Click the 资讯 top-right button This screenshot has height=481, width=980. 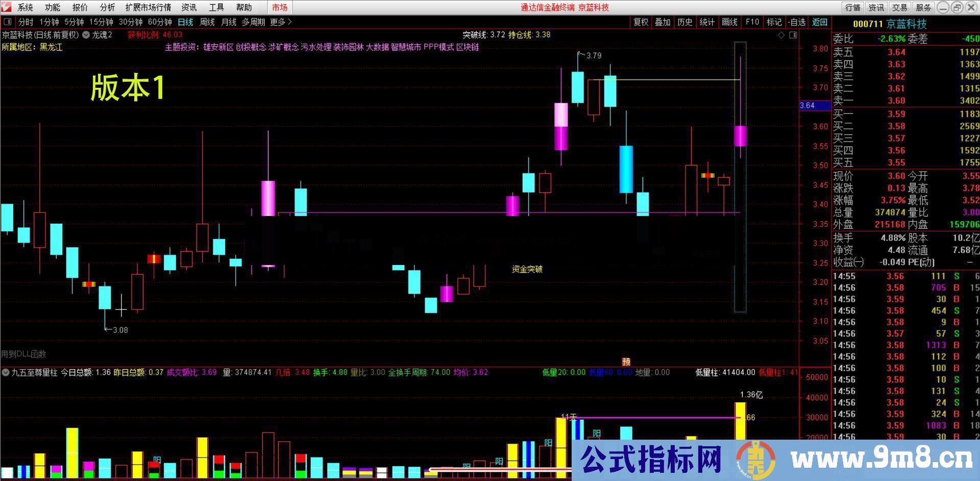tap(876, 7)
